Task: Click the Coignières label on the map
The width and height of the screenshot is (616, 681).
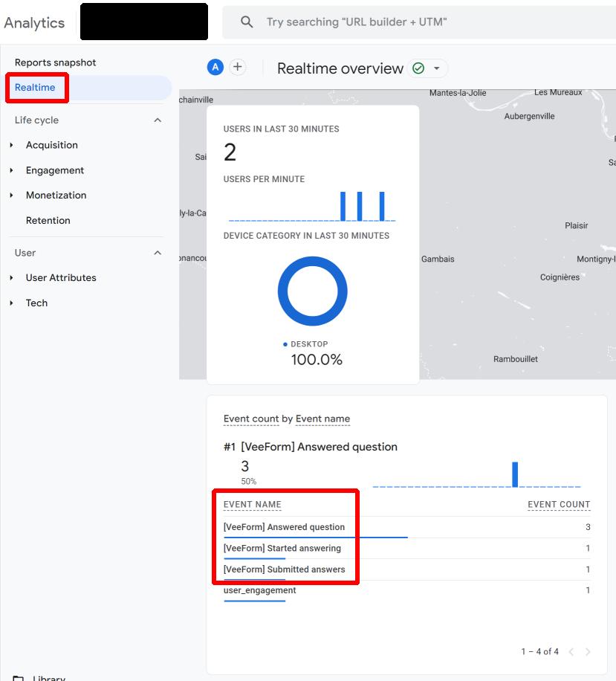Action: tap(560, 277)
